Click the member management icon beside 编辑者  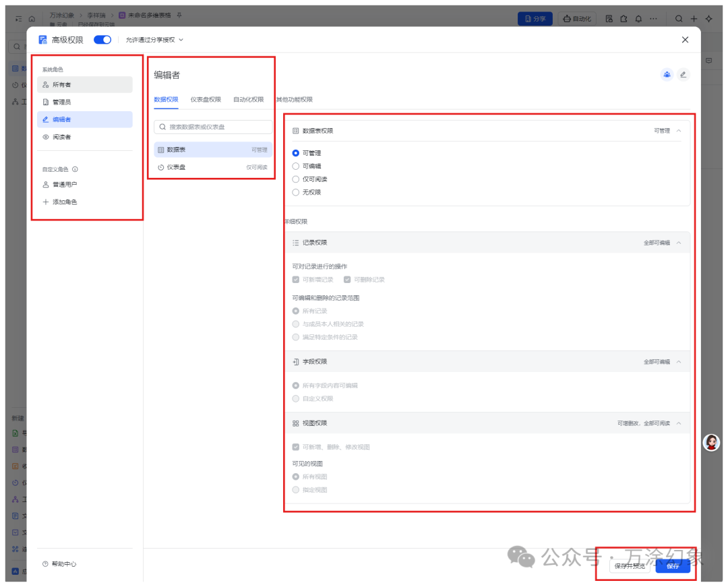(667, 75)
